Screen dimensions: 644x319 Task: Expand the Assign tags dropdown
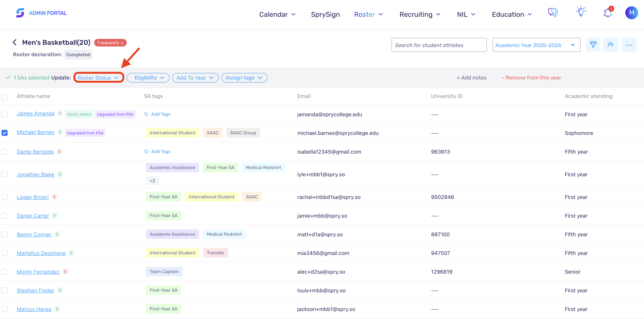pyautogui.click(x=244, y=78)
